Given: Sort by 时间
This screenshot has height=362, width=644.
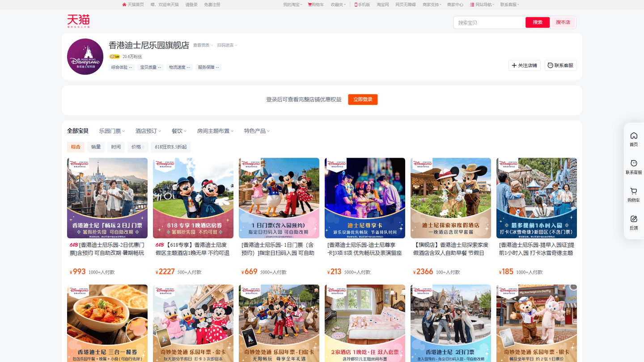Looking at the screenshot, I should pos(116,147).
